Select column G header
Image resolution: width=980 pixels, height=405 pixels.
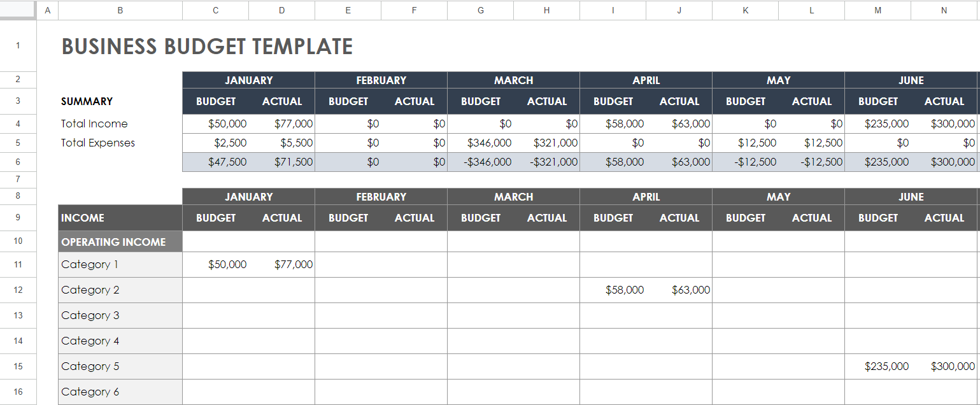(480, 10)
